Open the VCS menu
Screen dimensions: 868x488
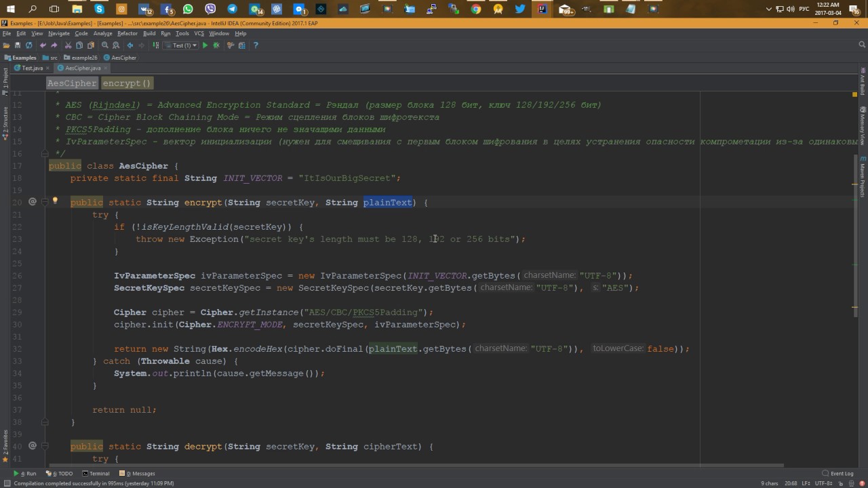pos(199,33)
